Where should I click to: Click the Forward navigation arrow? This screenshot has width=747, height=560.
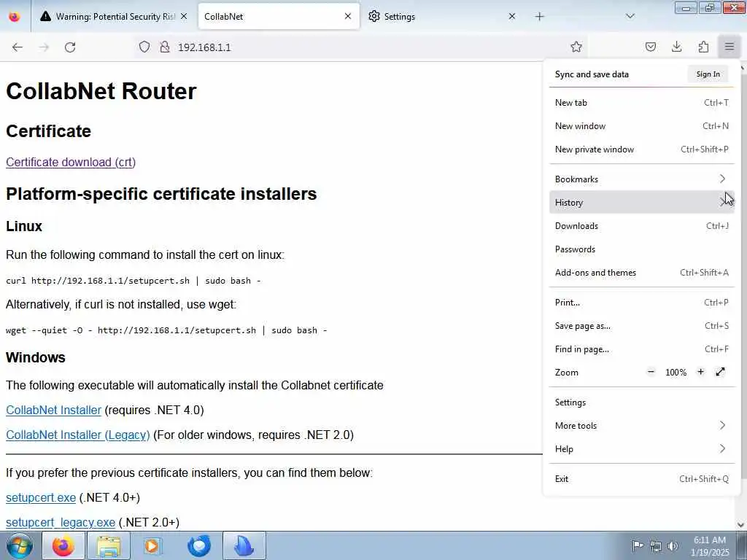pyautogui.click(x=44, y=47)
